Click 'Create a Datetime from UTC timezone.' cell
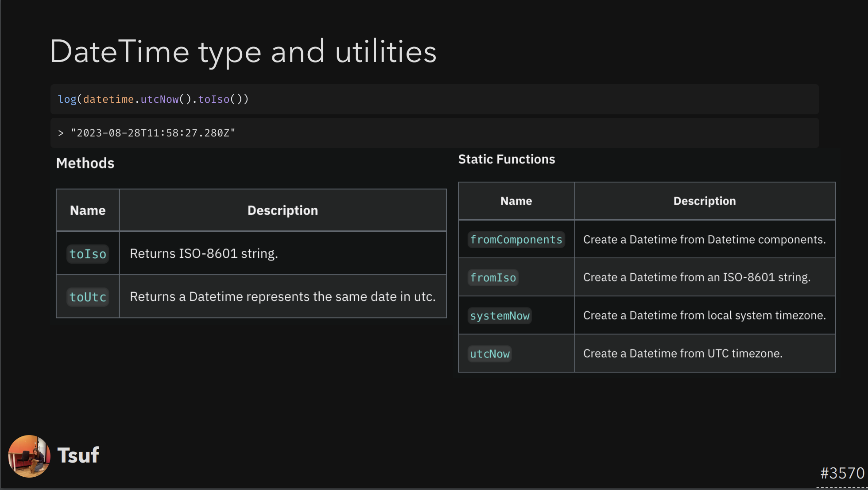Viewport: 868px width, 490px height. [x=682, y=354]
